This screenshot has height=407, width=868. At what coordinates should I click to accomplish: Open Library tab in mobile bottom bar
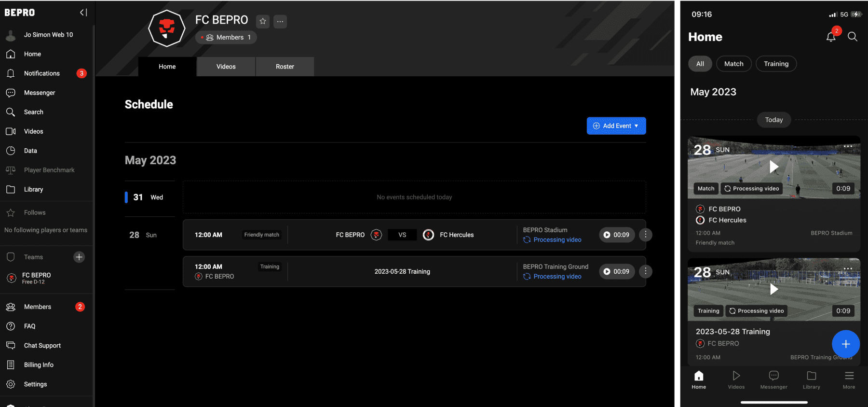(x=812, y=379)
